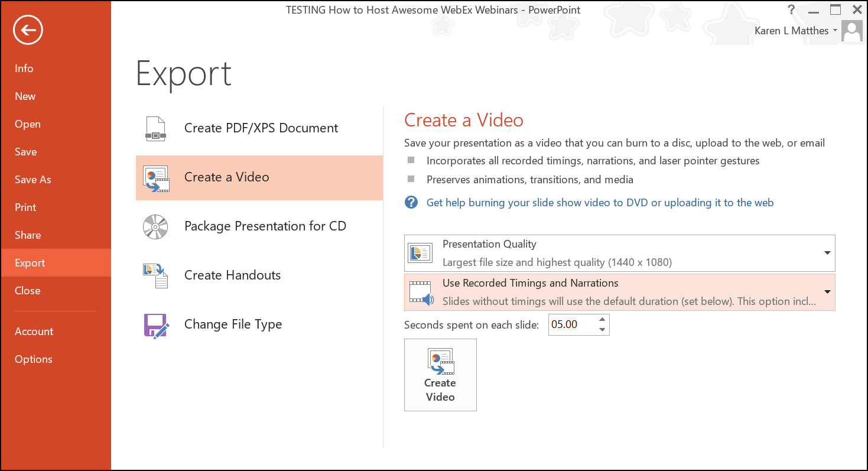The image size is (868, 471).
Task: Select the Create a Video icon
Action: pyautogui.click(x=155, y=177)
